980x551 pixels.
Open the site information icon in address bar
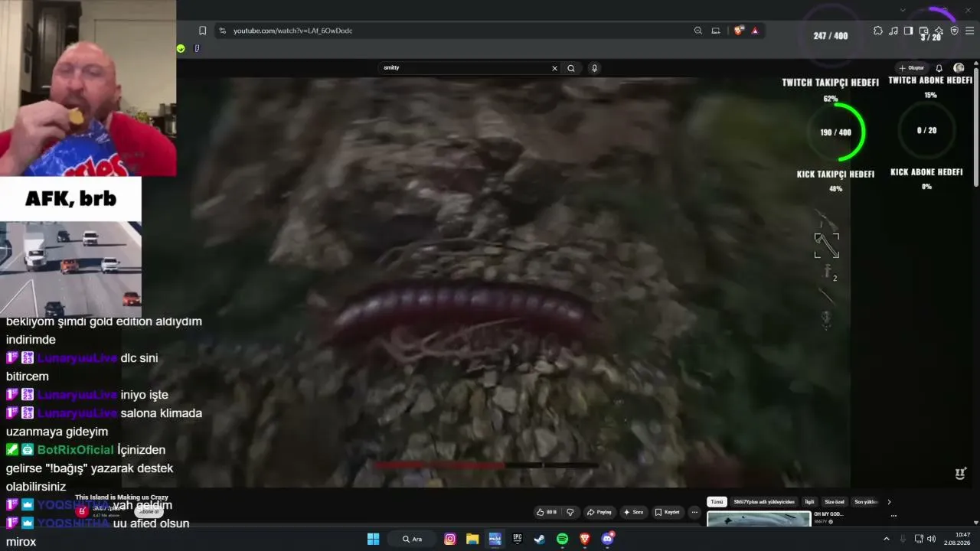(222, 31)
